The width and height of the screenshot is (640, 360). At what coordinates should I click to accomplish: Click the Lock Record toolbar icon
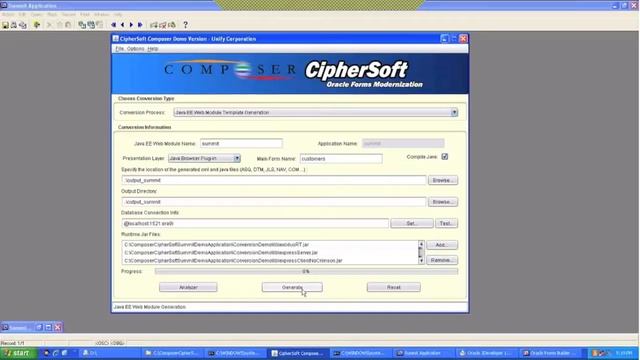[x=172, y=25]
